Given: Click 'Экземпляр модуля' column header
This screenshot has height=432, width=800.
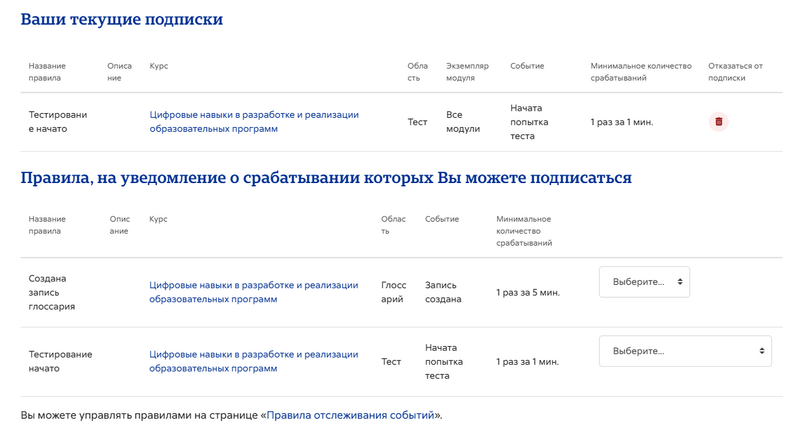Looking at the screenshot, I should tap(467, 72).
